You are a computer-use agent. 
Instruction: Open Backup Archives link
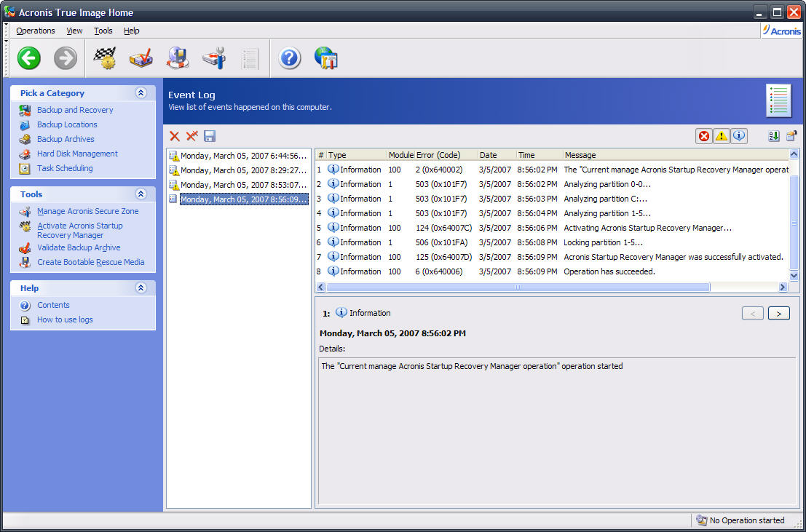coord(66,139)
